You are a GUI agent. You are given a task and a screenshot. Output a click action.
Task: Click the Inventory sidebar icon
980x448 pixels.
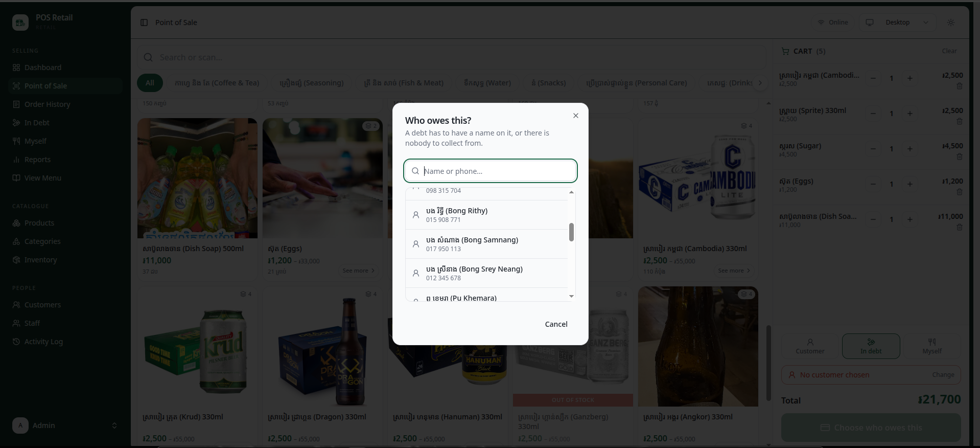16,260
